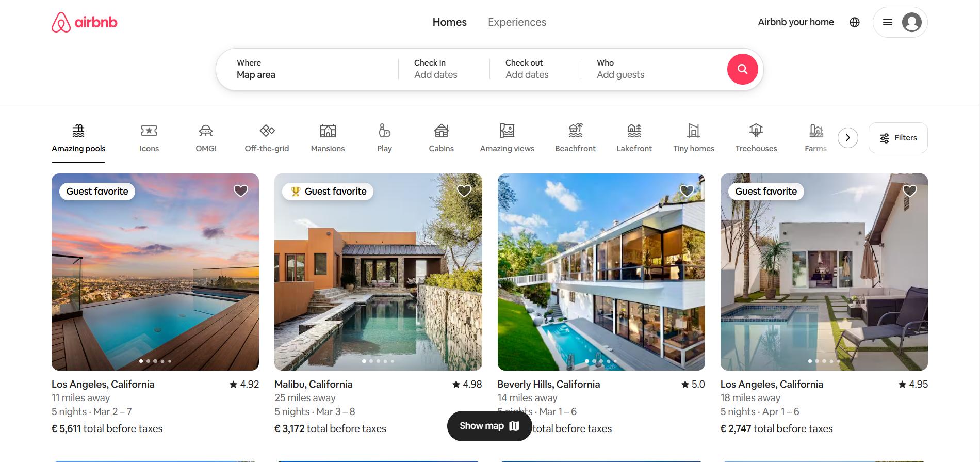Select the OMG! category icon
The width and height of the screenshot is (980, 462).
[x=206, y=131]
